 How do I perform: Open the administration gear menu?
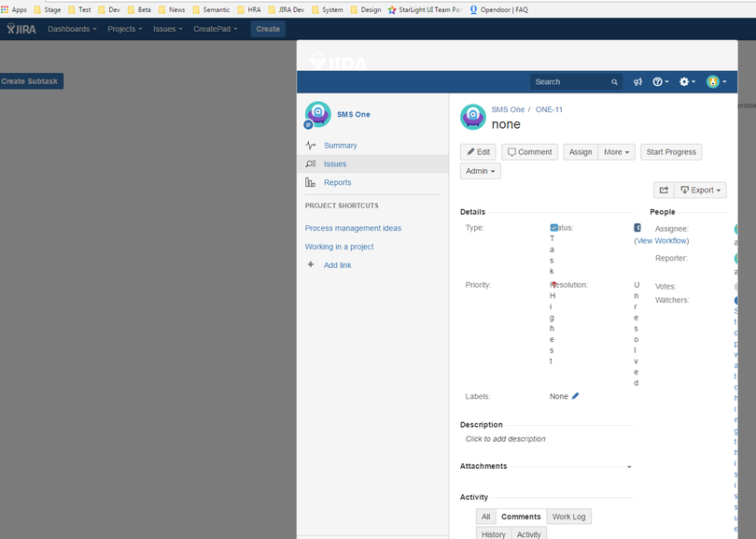[687, 82]
